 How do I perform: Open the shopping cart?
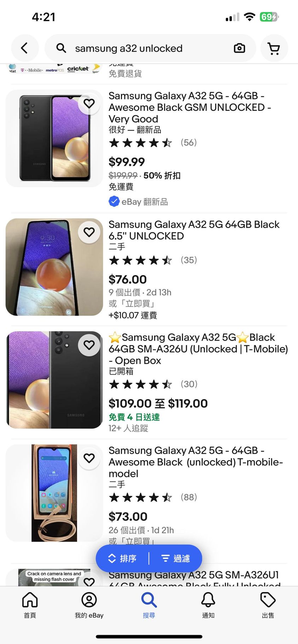pyautogui.click(x=274, y=48)
